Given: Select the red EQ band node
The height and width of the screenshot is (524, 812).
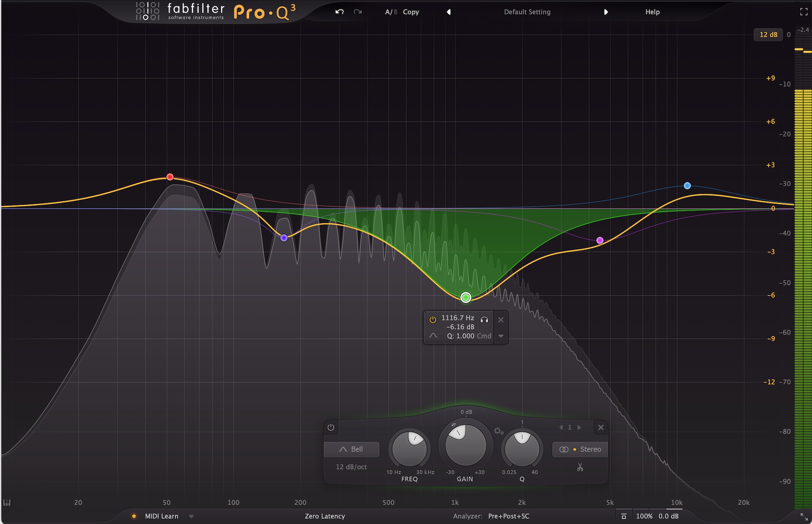Looking at the screenshot, I should 170,177.
